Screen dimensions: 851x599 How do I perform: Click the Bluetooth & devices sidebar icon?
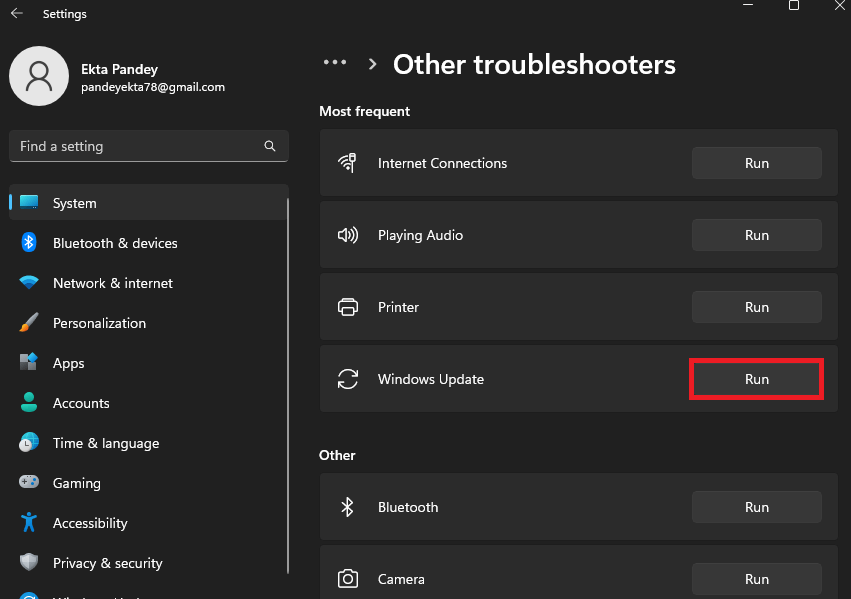point(29,243)
